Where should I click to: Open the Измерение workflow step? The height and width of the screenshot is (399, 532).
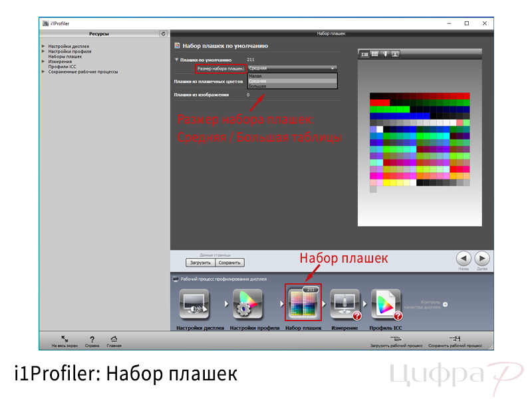coord(345,304)
